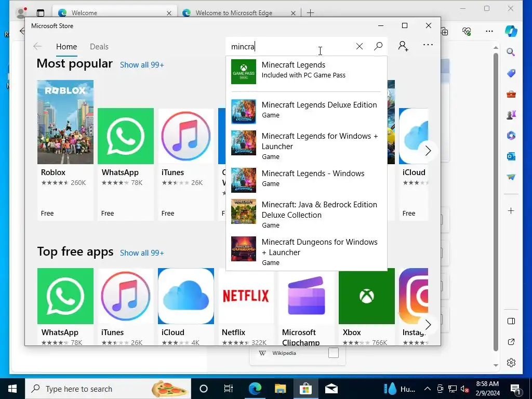Open a new tab in Edge
This screenshot has width=532, height=399.
[310, 13]
